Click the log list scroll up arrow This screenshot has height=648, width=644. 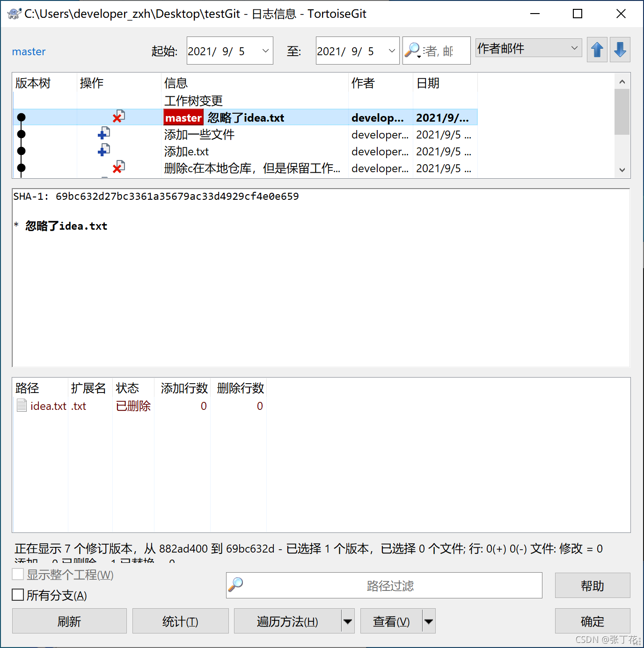coord(622,82)
